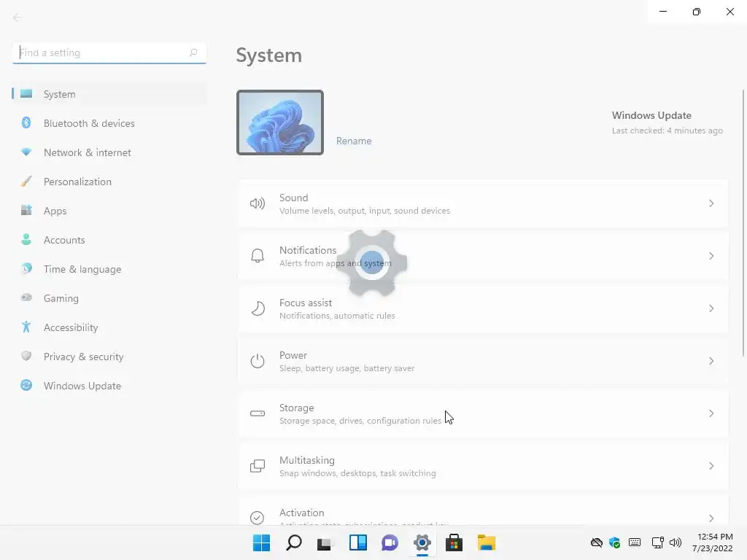Click the touch keyboard tray icon

(x=635, y=542)
